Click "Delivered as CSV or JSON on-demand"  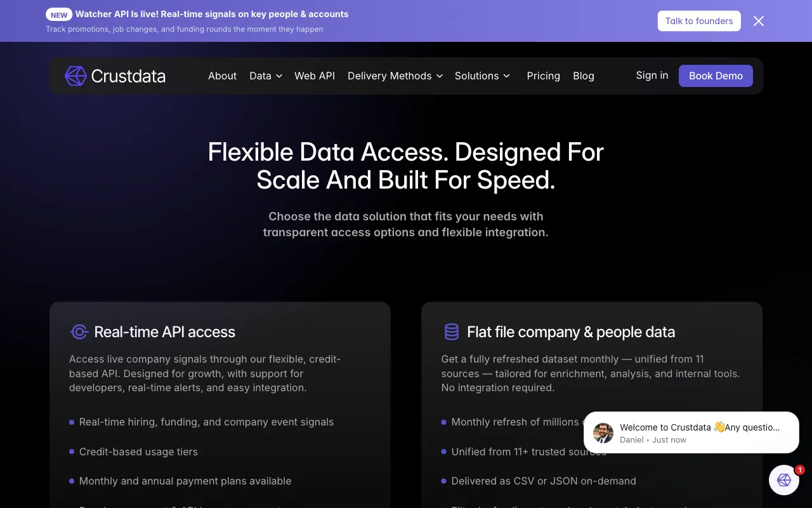pos(544,481)
